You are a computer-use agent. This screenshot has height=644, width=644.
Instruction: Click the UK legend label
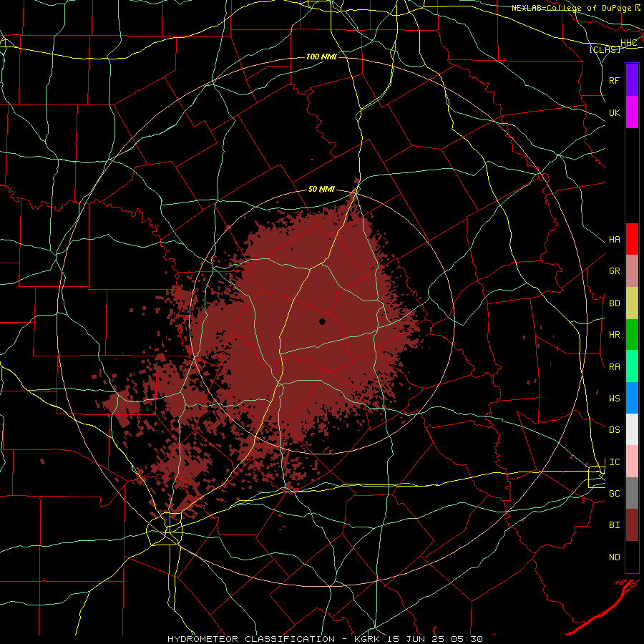pyautogui.click(x=615, y=112)
